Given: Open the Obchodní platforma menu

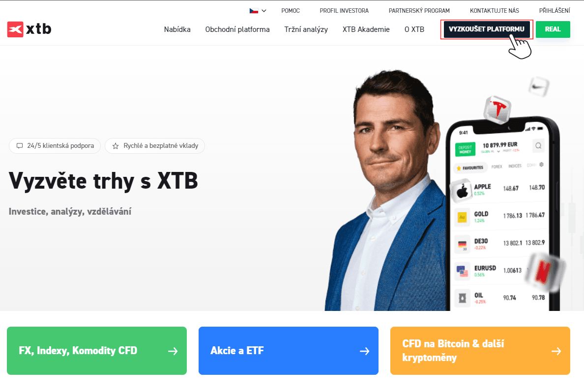Looking at the screenshot, I should coord(237,29).
